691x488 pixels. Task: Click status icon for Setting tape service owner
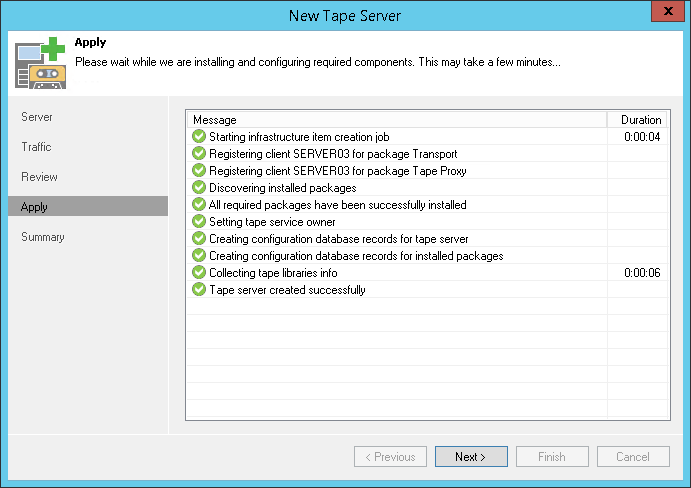199,222
